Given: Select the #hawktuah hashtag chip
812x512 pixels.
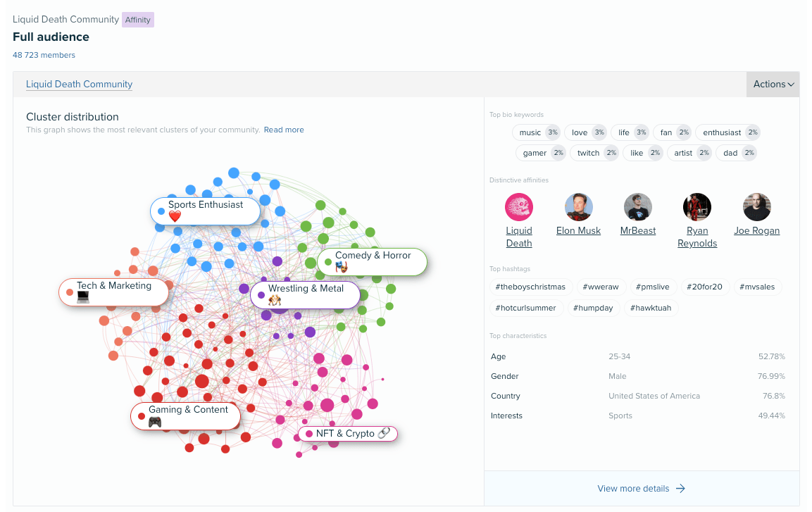Looking at the screenshot, I should pos(651,308).
